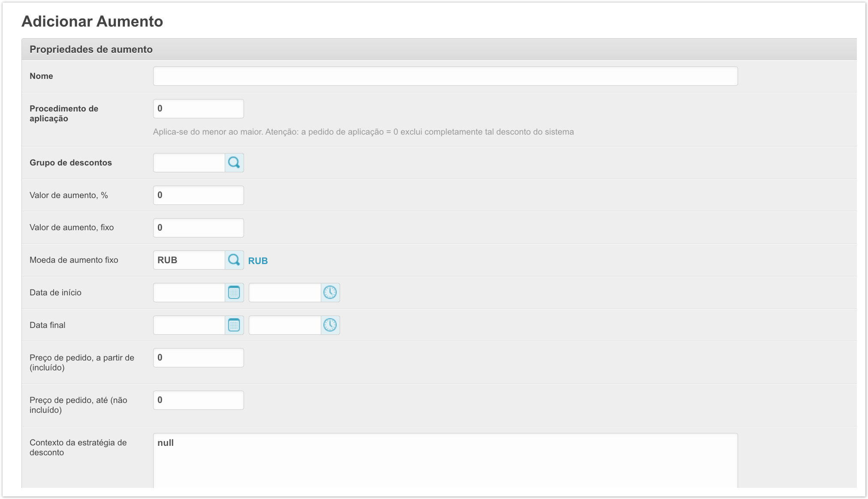The width and height of the screenshot is (868, 499).
Task: Click the Procedimento de aplicação field
Action: tap(198, 109)
